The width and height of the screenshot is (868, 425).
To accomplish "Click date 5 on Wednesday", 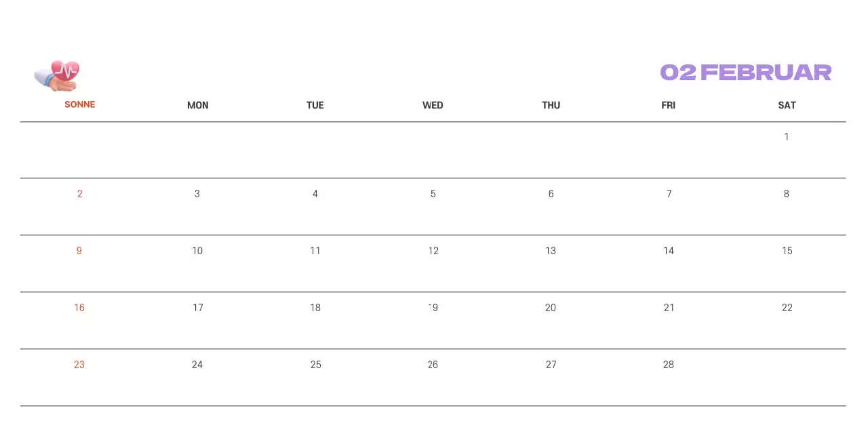I will [433, 194].
